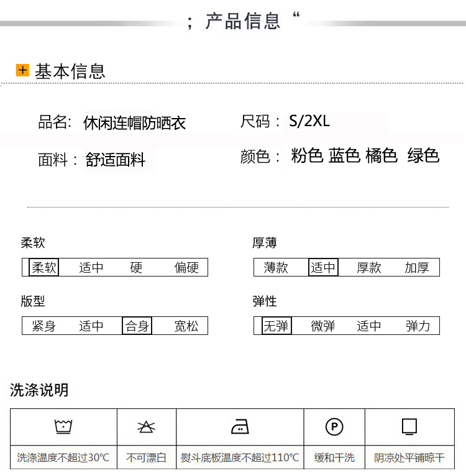Click the size value S/2XL
This screenshot has width=466, height=476.
pyautogui.click(x=309, y=121)
